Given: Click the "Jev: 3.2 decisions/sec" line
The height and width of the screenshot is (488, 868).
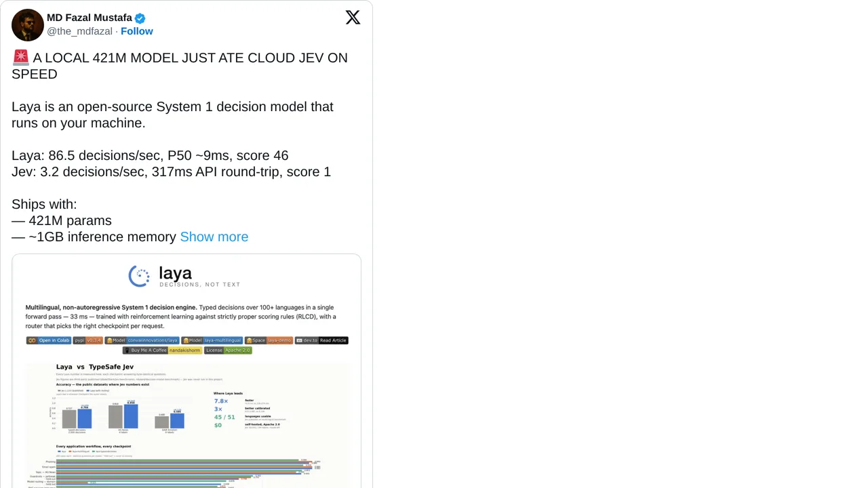Looking at the screenshot, I should (171, 171).
